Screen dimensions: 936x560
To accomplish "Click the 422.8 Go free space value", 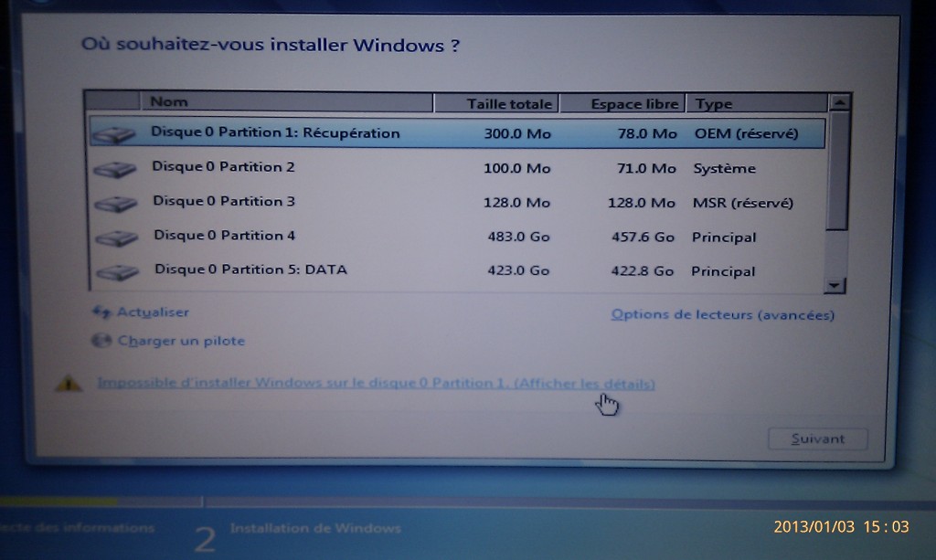I will coord(642,271).
